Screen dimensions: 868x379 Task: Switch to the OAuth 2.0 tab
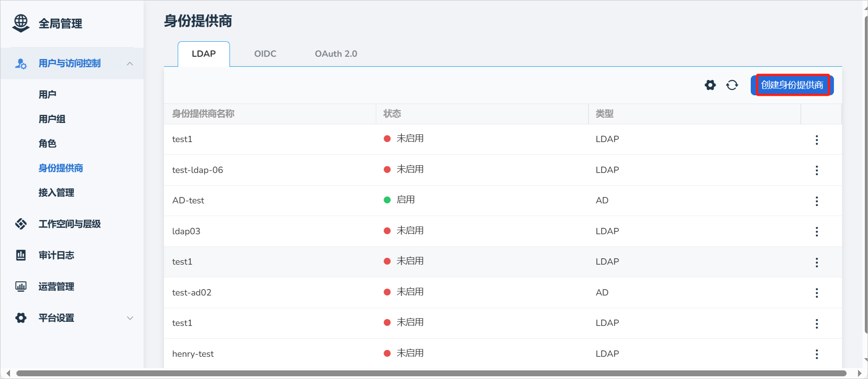click(336, 54)
